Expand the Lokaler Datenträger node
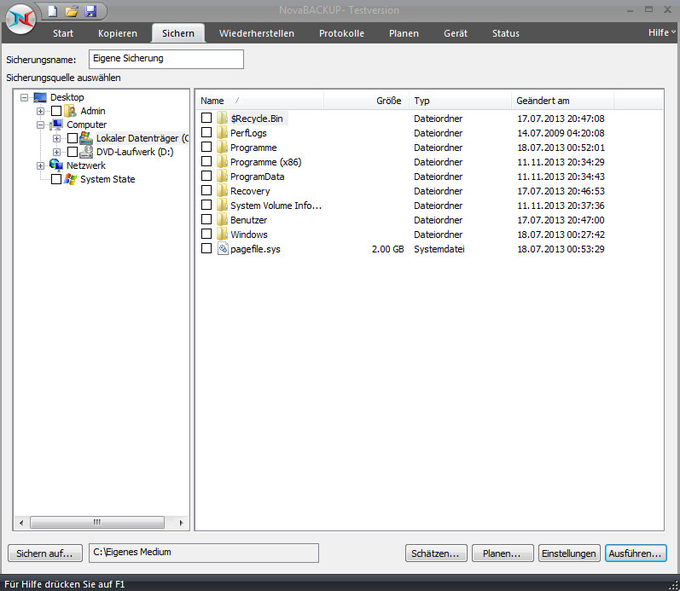Screen dimensions: 680x591 pos(56,139)
